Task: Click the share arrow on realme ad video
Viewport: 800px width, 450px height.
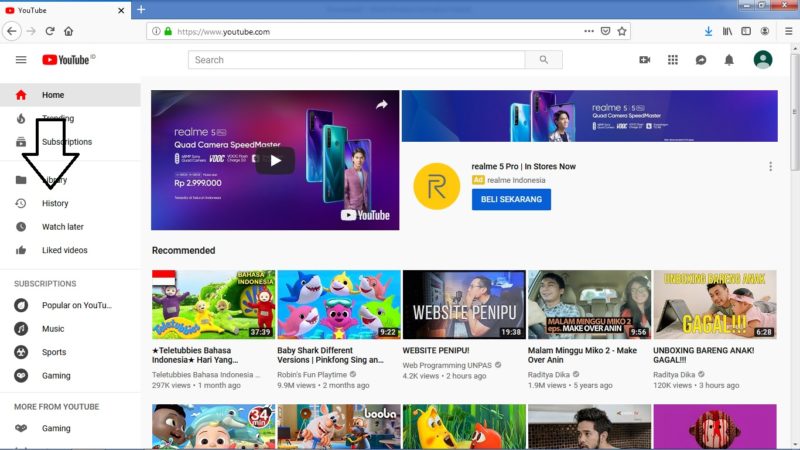Action: pos(382,105)
